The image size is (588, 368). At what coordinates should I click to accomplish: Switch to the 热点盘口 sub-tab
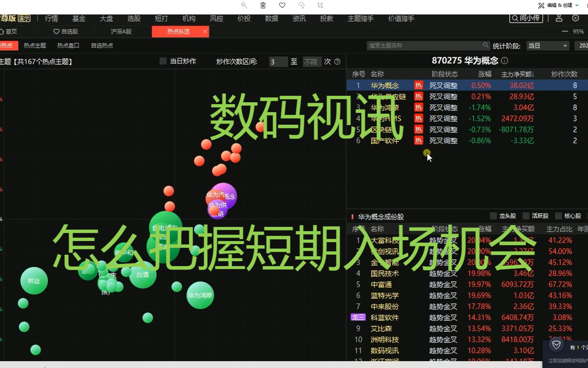(68, 45)
